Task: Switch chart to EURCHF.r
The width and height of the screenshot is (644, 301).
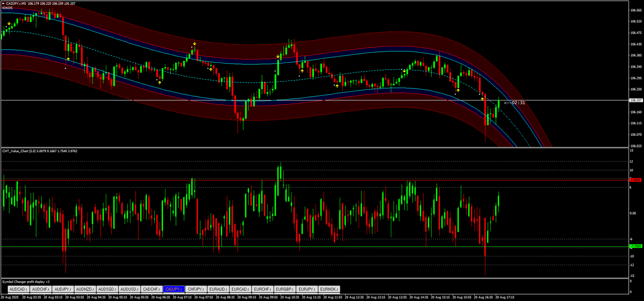Action: click(262, 289)
